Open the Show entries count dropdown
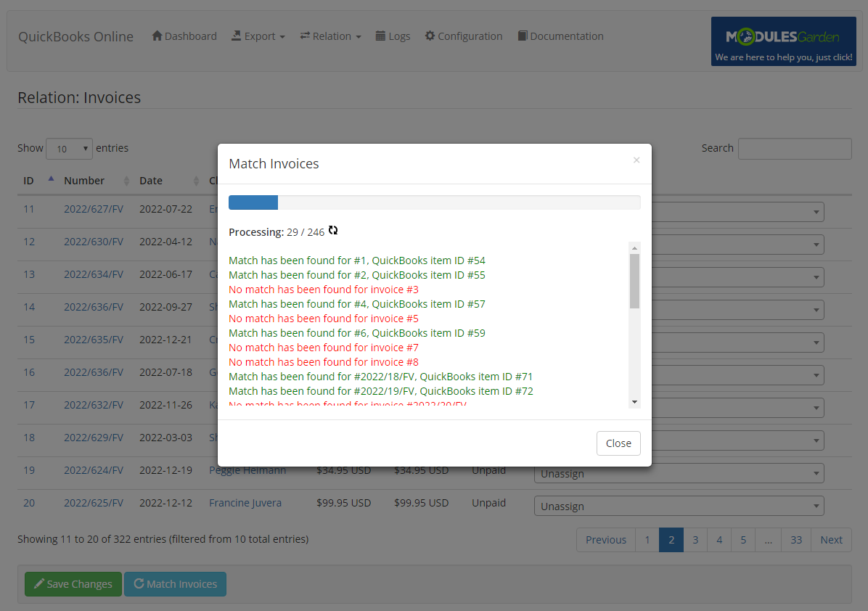The height and width of the screenshot is (611, 868). pyautogui.click(x=69, y=149)
